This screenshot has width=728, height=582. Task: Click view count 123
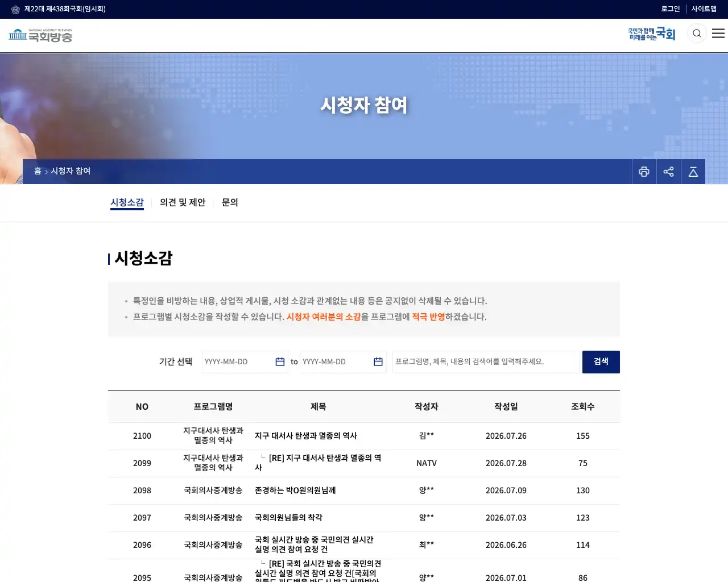click(583, 518)
